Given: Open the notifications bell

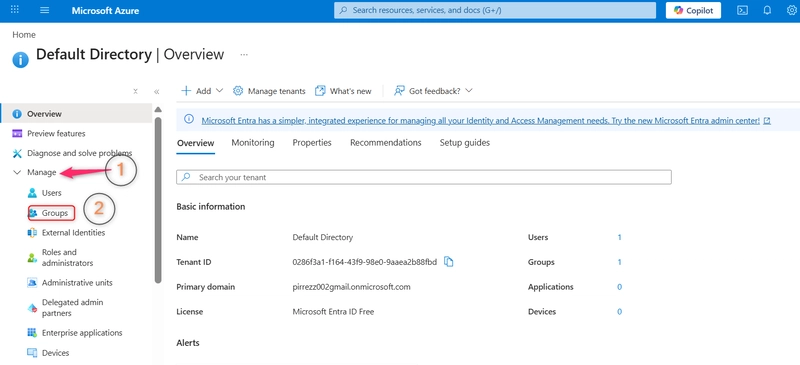Looking at the screenshot, I should pos(767,10).
